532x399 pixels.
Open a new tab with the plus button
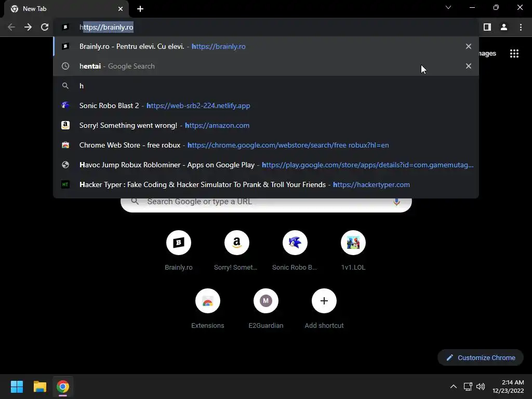(x=140, y=9)
